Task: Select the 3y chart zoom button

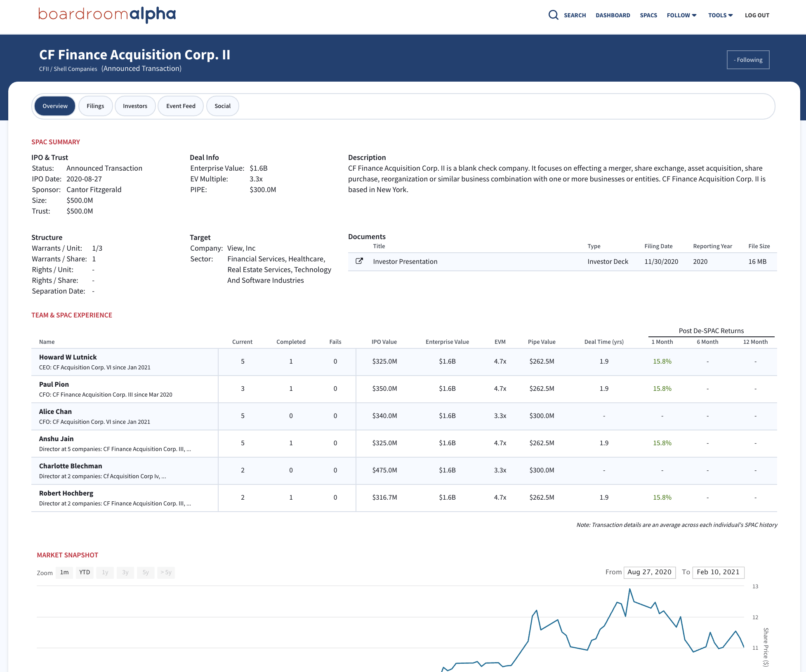Action: point(125,572)
